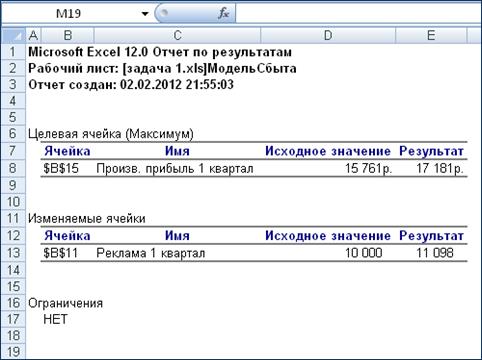This screenshot has width=482, height=360.
Task: Click the 'Целевая ячейка (Максимум)' label
Action: [x=111, y=134]
